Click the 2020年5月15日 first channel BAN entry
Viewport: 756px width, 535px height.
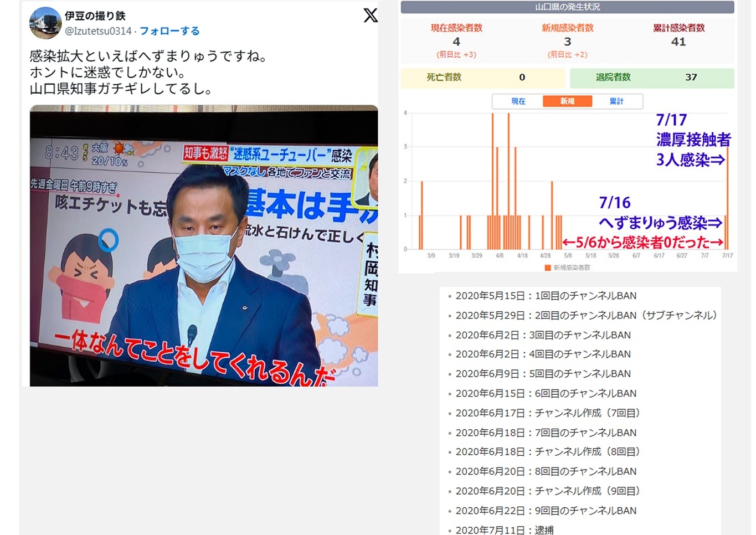tap(546, 296)
